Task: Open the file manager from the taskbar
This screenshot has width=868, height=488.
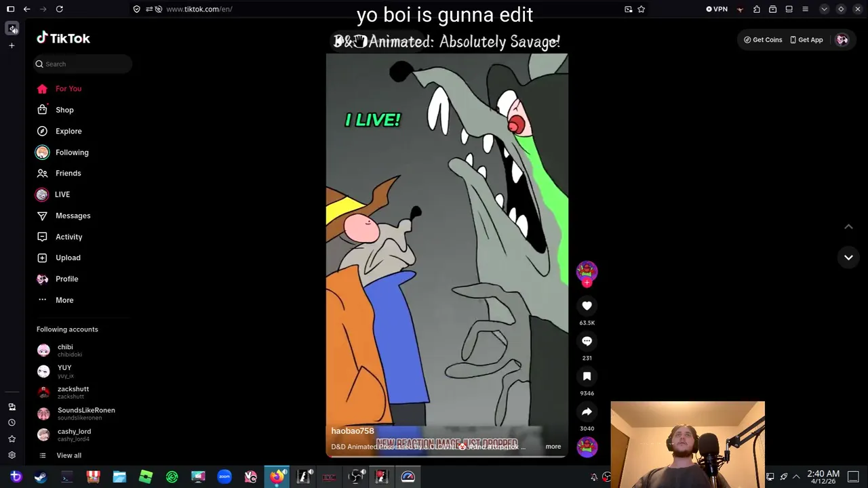Action: tap(119, 477)
